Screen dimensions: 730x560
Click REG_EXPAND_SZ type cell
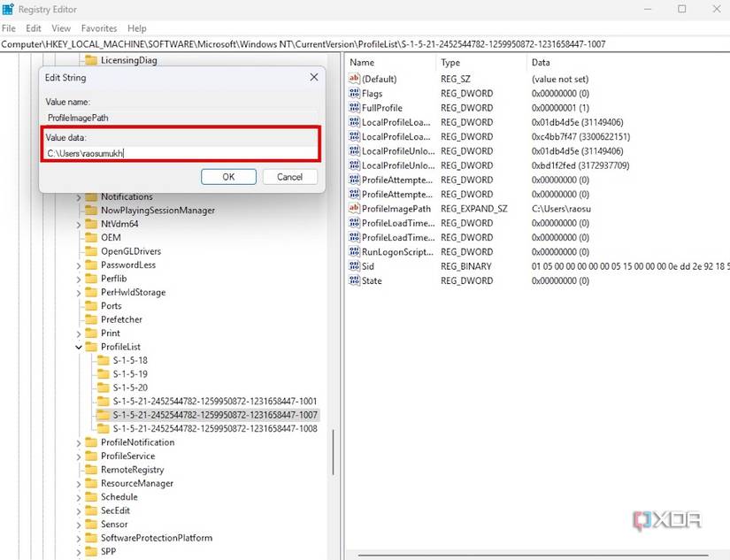(x=474, y=209)
